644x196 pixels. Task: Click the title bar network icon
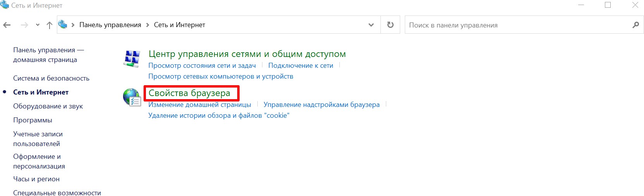coord(5,5)
